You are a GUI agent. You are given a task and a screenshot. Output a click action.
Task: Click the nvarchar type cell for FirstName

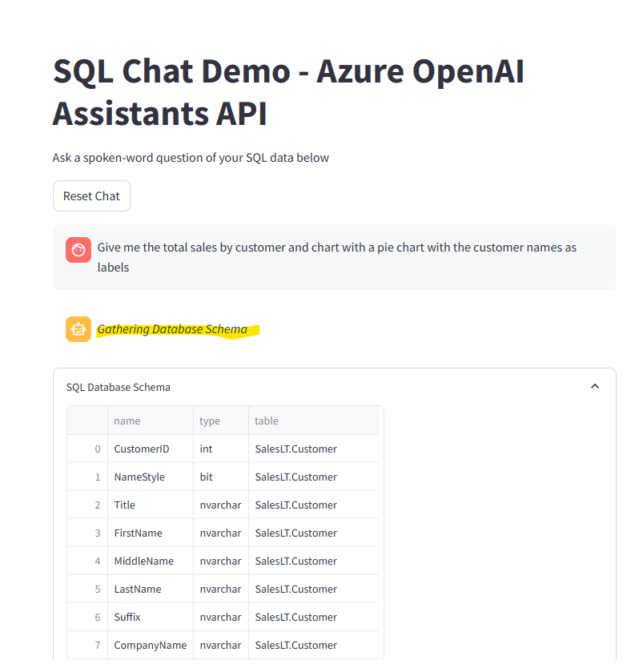coord(221,533)
